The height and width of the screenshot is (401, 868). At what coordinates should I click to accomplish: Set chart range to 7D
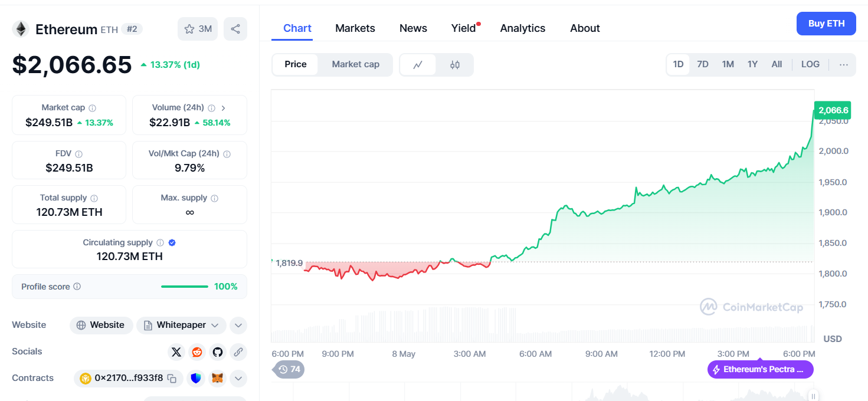click(703, 64)
